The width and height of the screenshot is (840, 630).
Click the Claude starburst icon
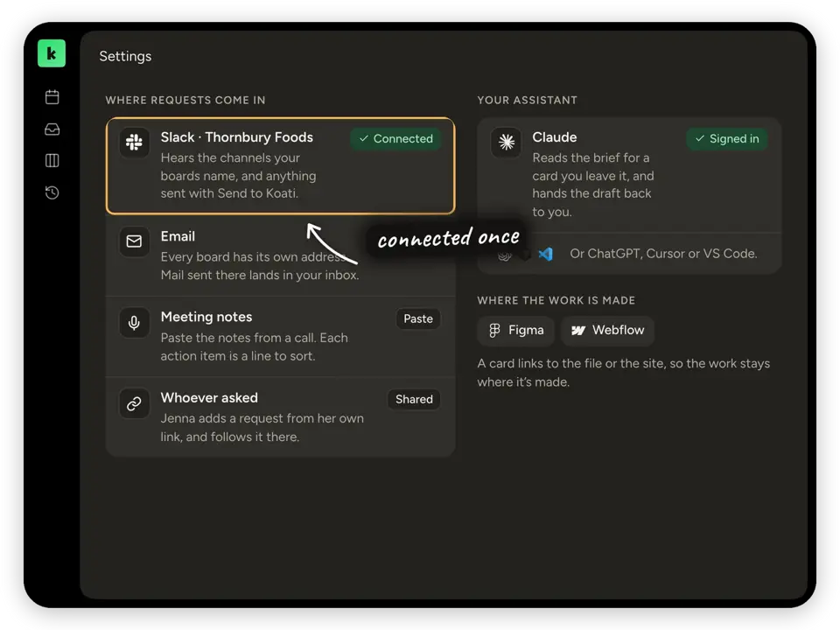(507, 142)
